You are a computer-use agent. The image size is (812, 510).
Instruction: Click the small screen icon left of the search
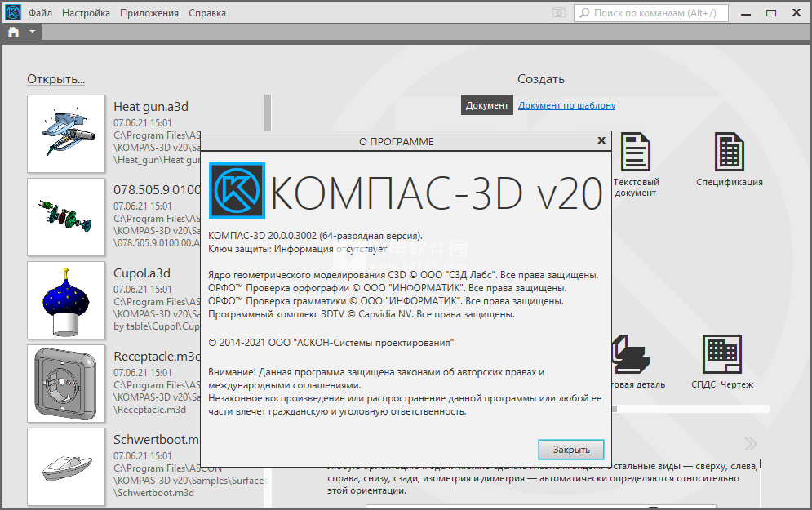(x=559, y=13)
